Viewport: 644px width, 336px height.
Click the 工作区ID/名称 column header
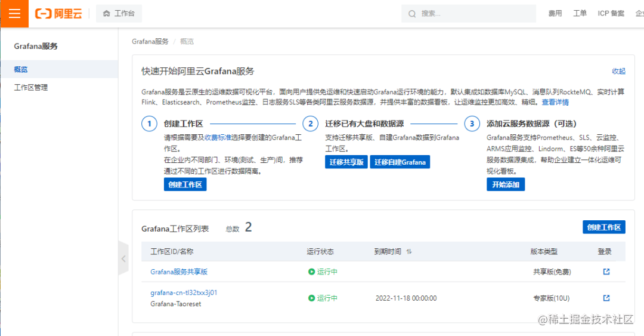click(x=172, y=252)
